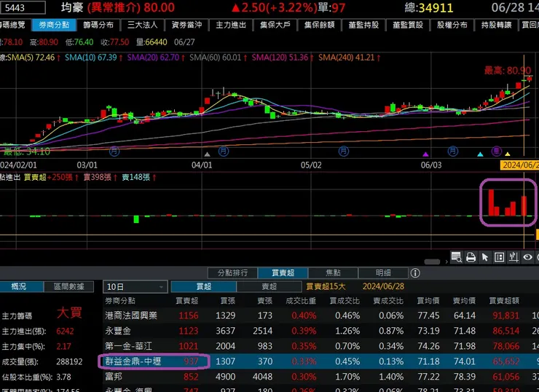This screenshot has width=539, height=392.
Task: Click the highlighted date label 2024/06 on axis
Action: coord(519,165)
